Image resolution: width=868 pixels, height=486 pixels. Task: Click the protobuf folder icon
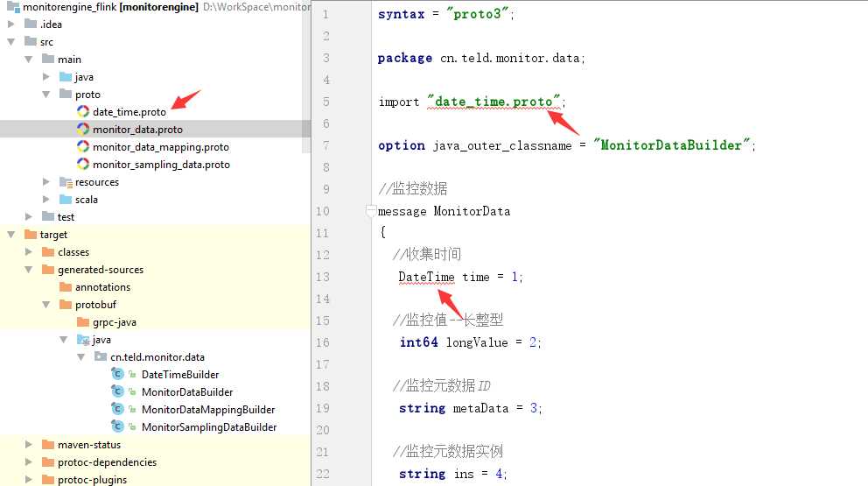(x=66, y=304)
